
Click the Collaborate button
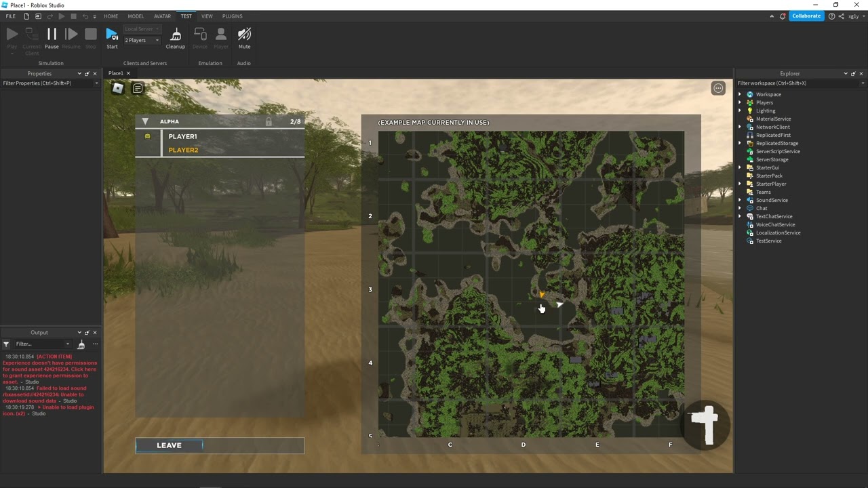coord(806,15)
